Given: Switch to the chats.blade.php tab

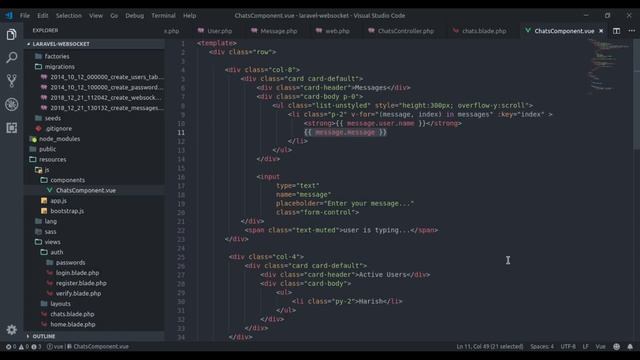Looking at the screenshot, I should 479,31.
